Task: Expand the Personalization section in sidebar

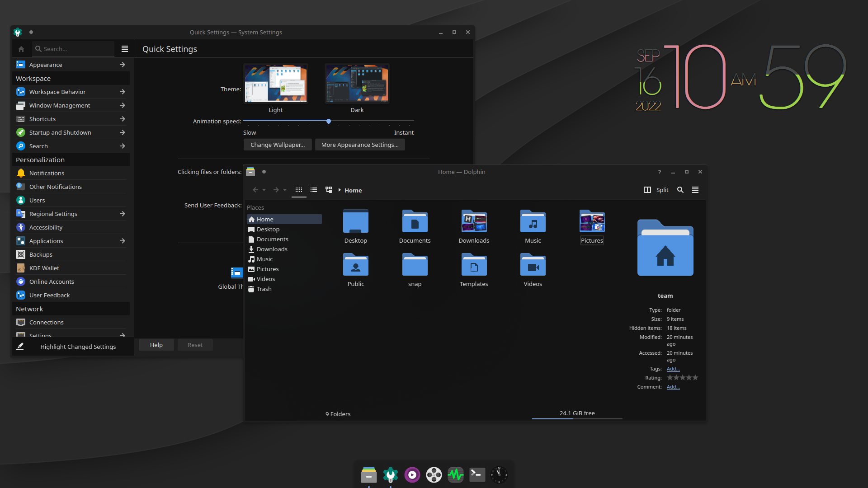Action: click(x=40, y=159)
